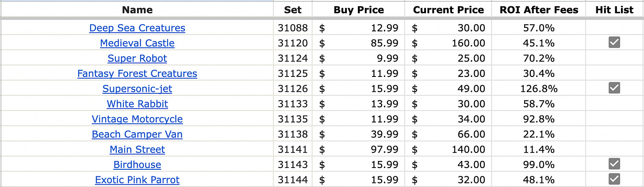Select the ROI After Fees column header
Viewport: 644px width, 187px height.
[x=538, y=10]
